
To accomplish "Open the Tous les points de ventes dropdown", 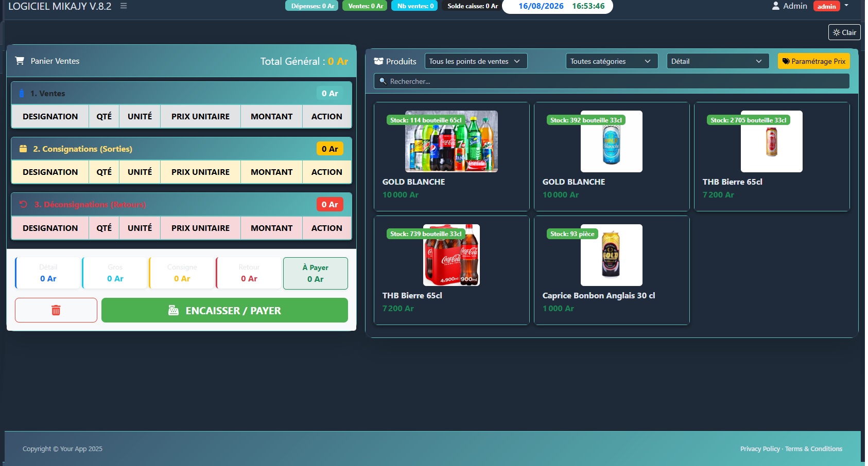I will 476,61.
